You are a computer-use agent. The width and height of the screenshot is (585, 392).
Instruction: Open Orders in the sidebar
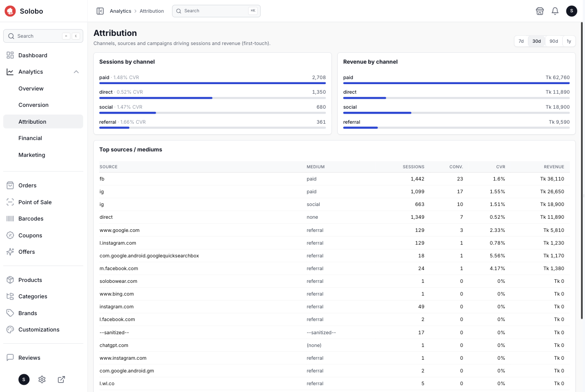[x=43, y=186]
